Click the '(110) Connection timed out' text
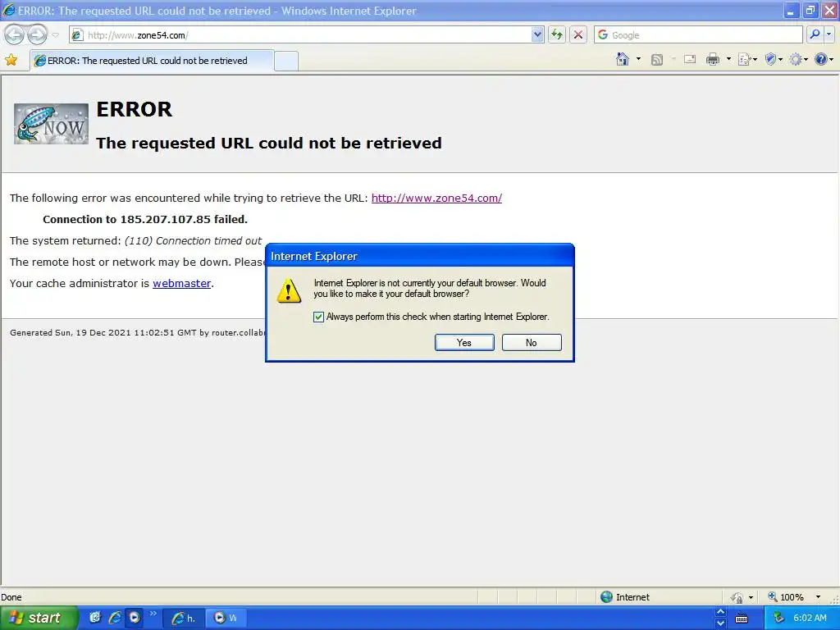 pyautogui.click(x=193, y=241)
